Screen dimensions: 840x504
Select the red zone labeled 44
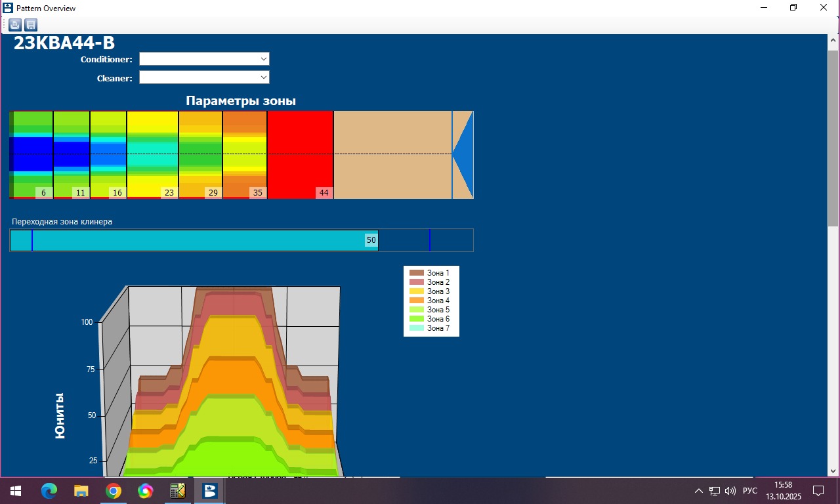click(x=300, y=154)
